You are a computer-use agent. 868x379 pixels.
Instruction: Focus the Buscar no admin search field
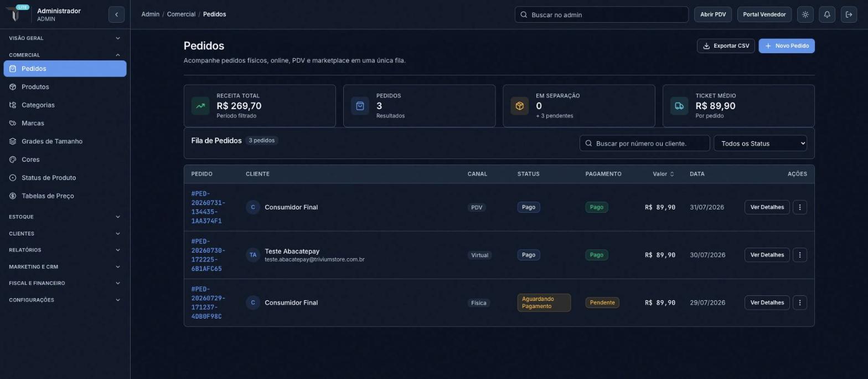(602, 14)
